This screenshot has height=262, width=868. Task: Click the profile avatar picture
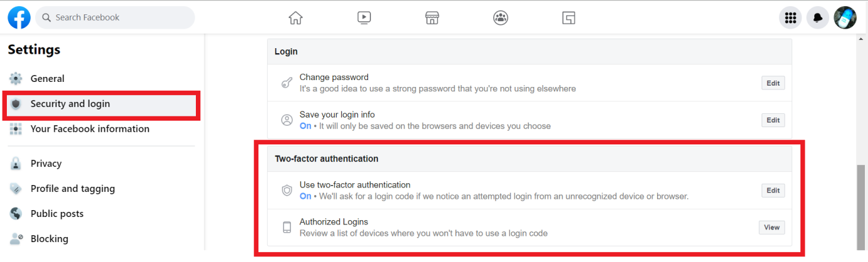tap(845, 18)
